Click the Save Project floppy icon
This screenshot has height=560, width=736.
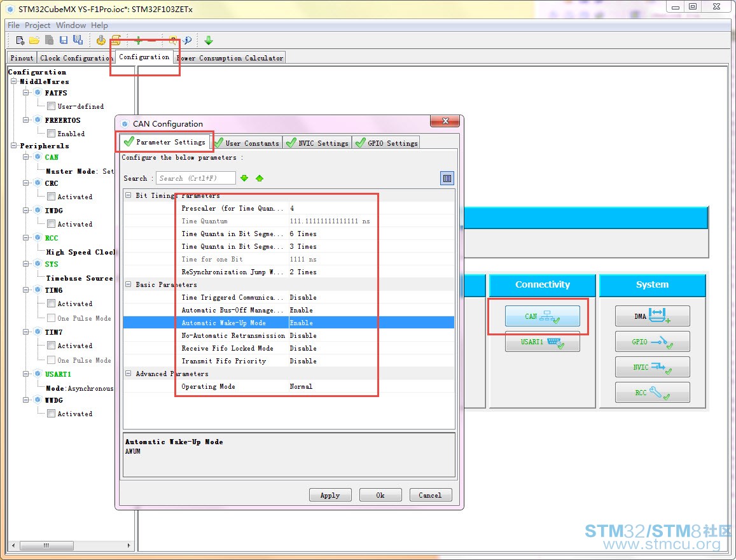pyautogui.click(x=64, y=41)
